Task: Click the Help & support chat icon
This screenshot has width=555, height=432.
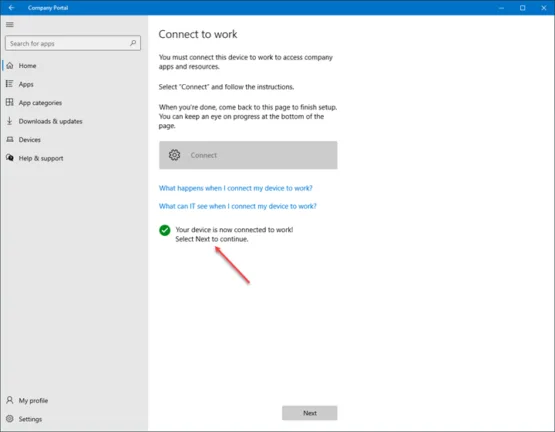Action: [10, 158]
